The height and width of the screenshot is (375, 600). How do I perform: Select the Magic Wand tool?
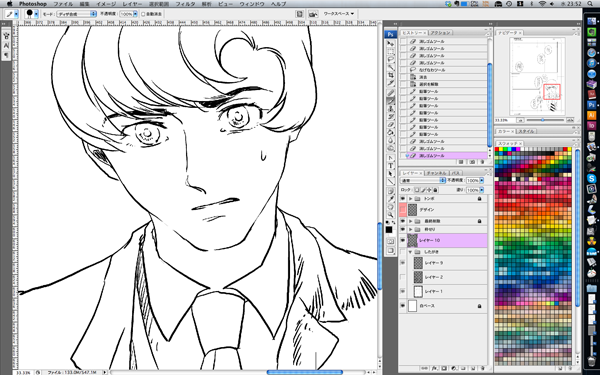point(390,67)
